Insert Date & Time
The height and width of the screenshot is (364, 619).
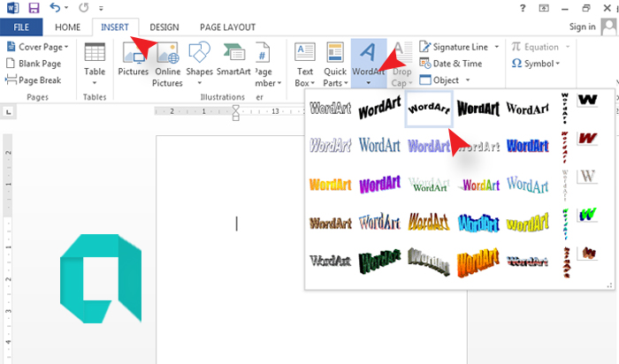tap(451, 64)
